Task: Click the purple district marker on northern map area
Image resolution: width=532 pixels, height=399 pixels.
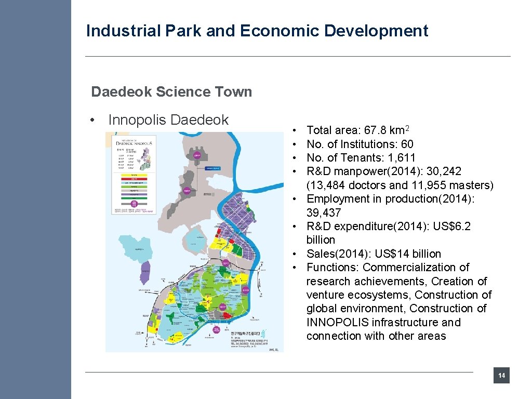Action: (x=197, y=156)
